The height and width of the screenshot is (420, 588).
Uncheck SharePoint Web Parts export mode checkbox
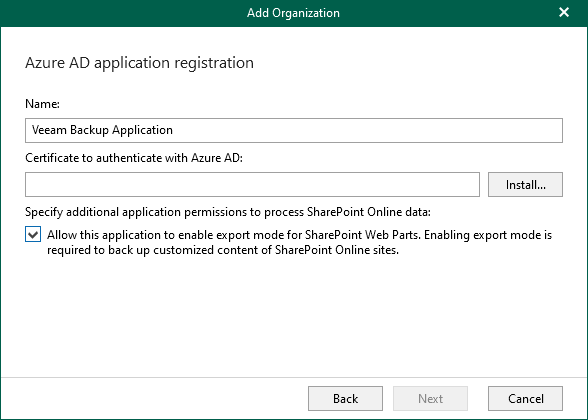(x=33, y=235)
